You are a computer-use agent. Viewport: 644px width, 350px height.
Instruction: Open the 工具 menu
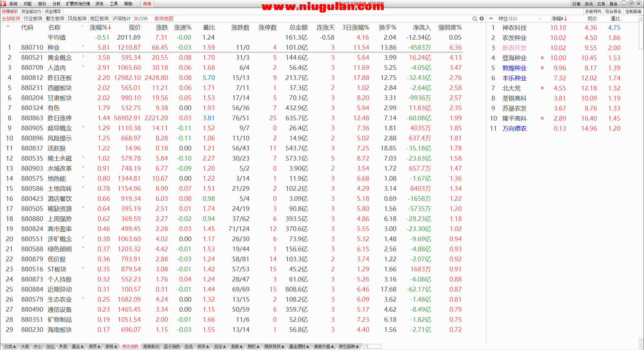coord(114,4)
